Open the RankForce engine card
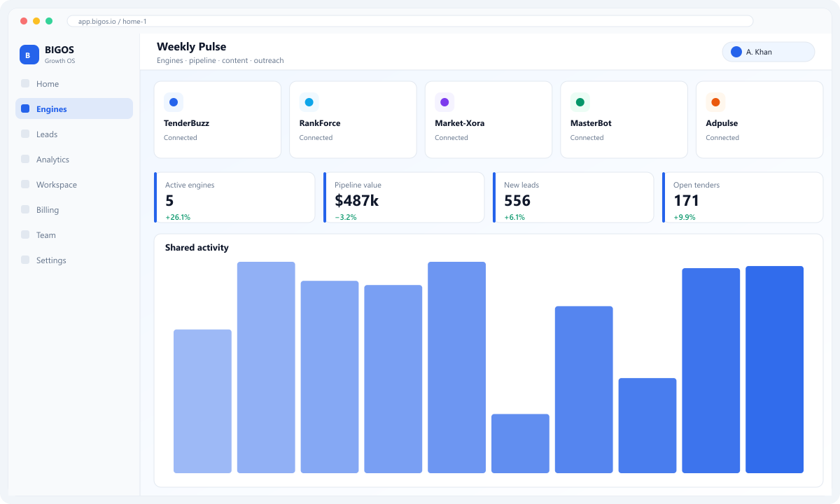This screenshot has width=840, height=504. point(353,120)
